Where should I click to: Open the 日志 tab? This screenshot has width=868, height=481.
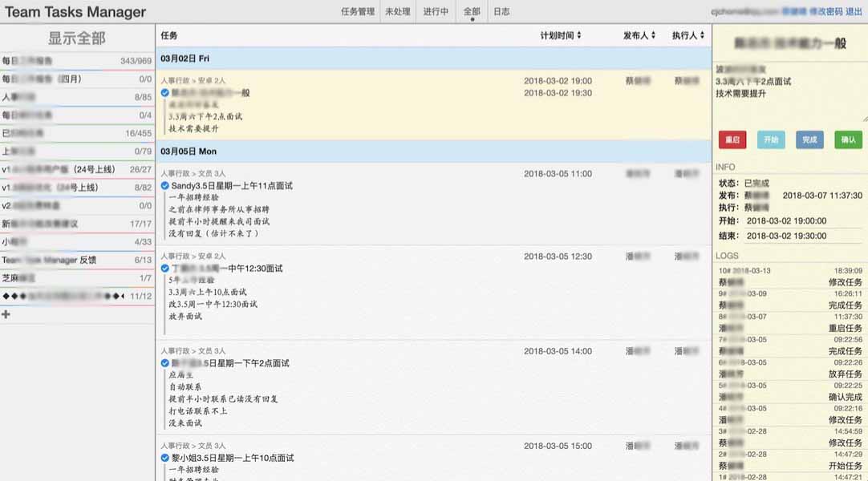click(504, 12)
